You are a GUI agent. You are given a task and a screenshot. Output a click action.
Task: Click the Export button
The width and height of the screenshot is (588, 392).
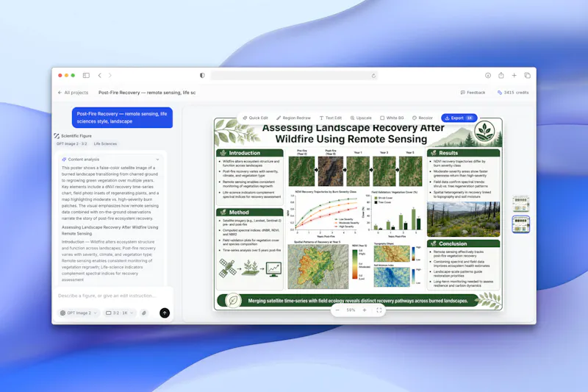459,118
